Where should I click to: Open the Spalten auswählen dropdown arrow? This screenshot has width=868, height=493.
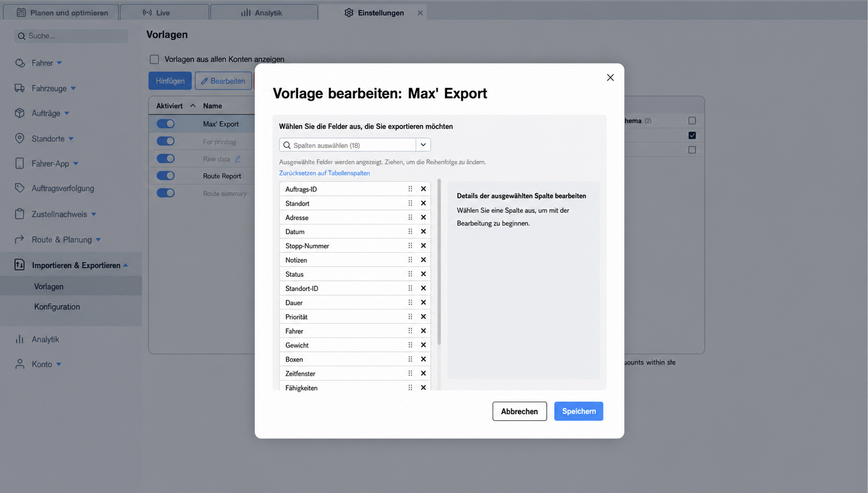pos(423,145)
